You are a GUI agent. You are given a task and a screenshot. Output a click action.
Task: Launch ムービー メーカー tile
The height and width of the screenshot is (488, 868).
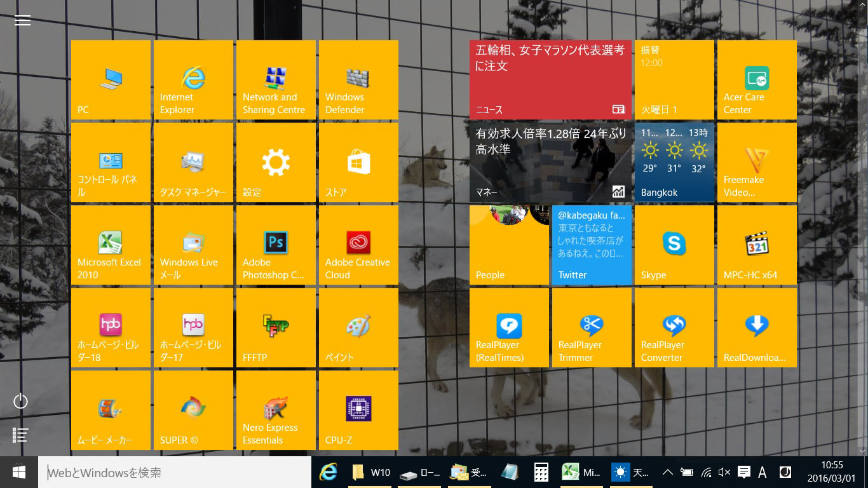coord(111,410)
